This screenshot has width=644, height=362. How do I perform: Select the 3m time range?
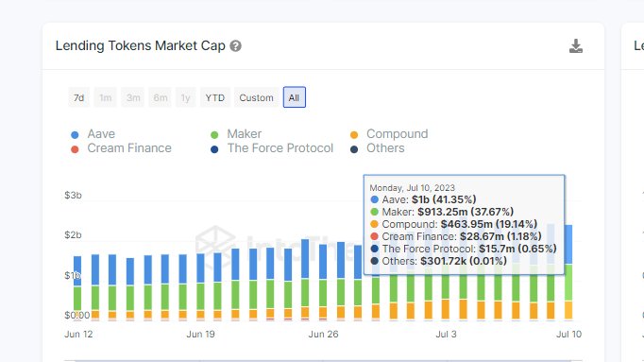click(133, 97)
